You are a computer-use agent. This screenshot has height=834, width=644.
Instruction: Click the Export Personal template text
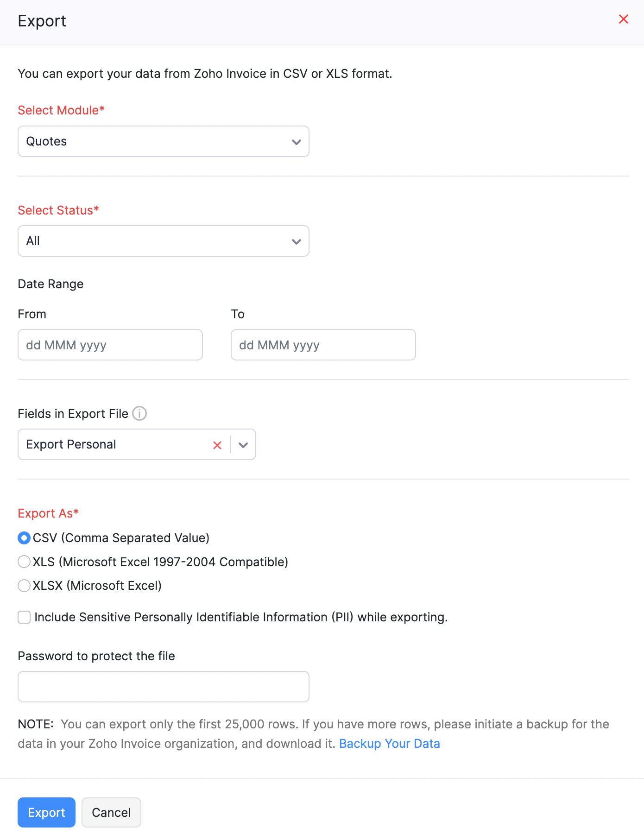tap(71, 444)
